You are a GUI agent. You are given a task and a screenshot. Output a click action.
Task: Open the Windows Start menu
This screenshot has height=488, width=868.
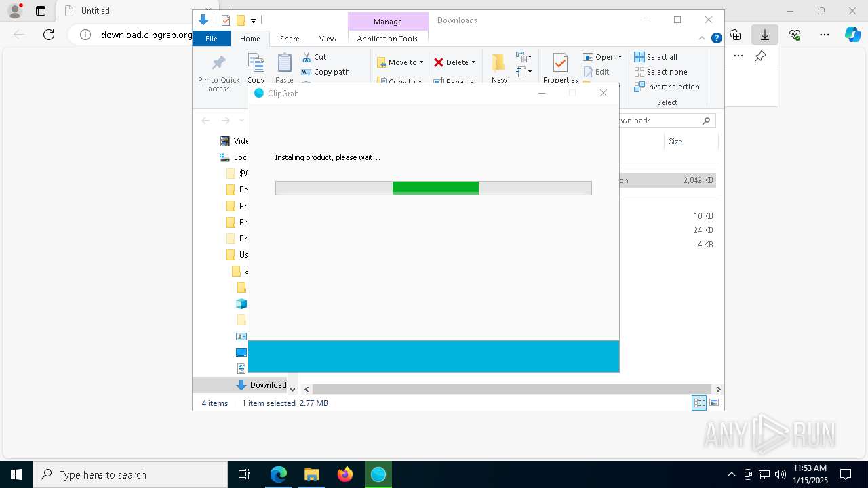point(16,474)
